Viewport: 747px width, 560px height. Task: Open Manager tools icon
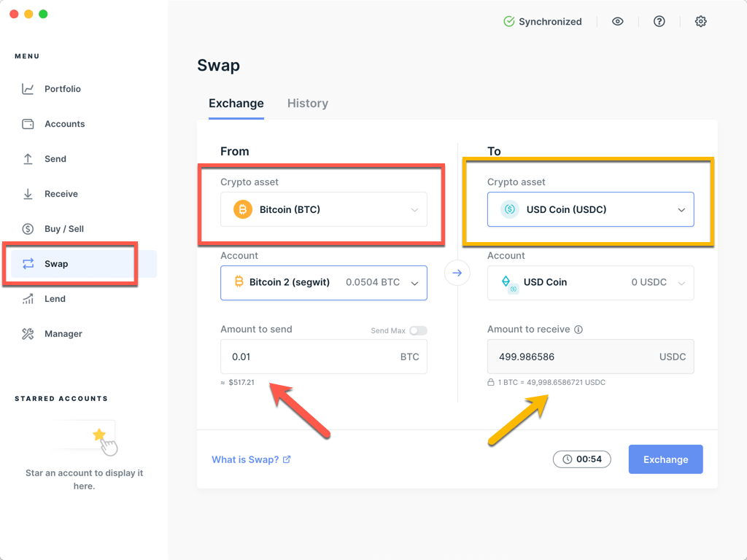[x=28, y=334]
